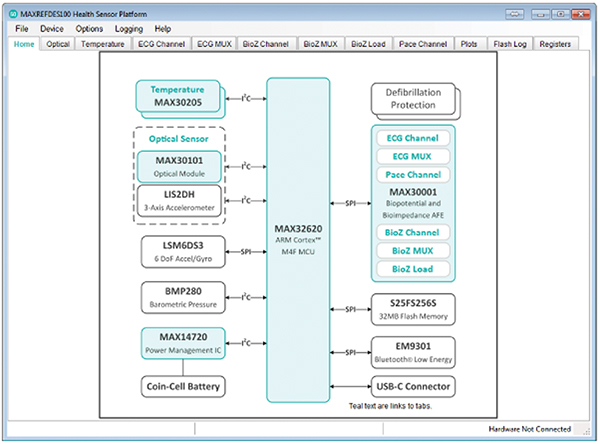The height and width of the screenshot is (444, 600).
Task: Click the LIS2DH 3-Axis Accelerometer block
Action: pos(179,201)
